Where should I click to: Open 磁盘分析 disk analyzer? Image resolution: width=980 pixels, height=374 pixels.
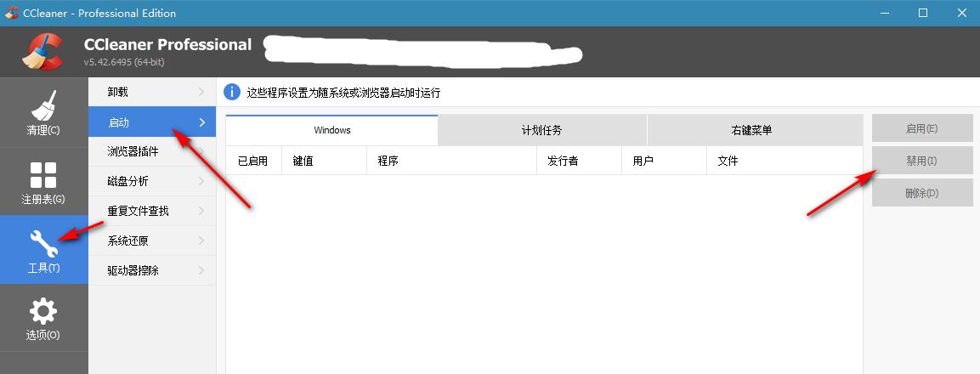coord(152,181)
